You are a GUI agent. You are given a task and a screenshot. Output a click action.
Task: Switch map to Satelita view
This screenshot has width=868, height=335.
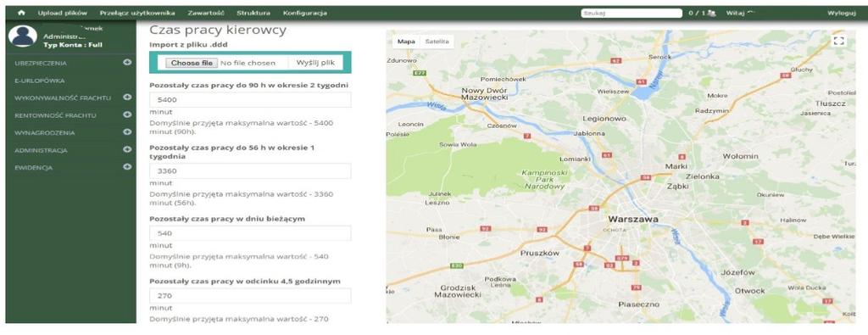coord(437,42)
